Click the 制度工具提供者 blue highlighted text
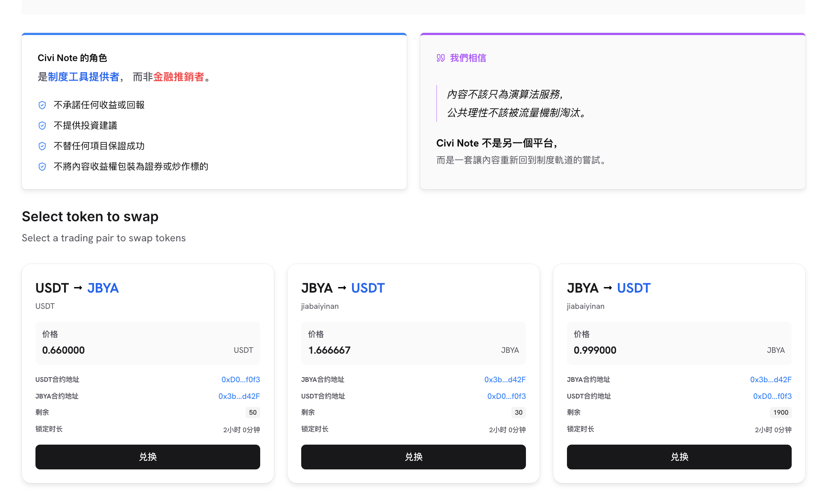The image size is (828, 504). click(x=84, y=77)
